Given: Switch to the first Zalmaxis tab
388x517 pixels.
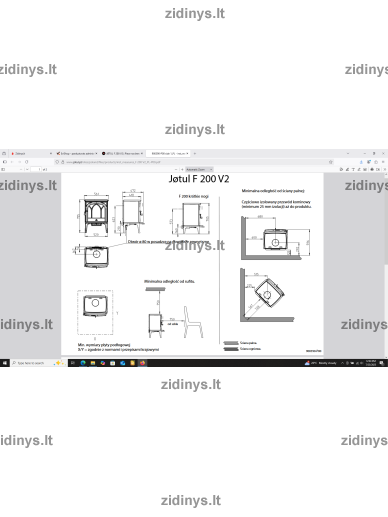Looking at the screenshot, I should [31, 153].
